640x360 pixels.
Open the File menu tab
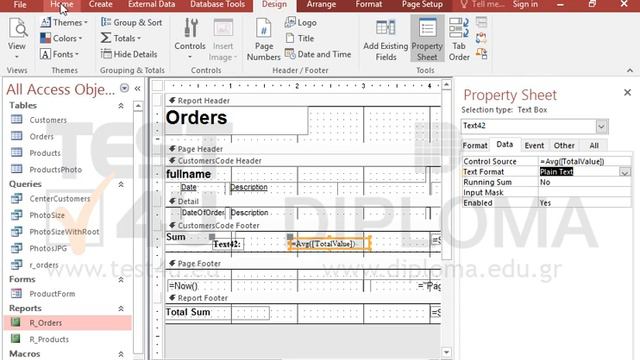pos(20,4)
